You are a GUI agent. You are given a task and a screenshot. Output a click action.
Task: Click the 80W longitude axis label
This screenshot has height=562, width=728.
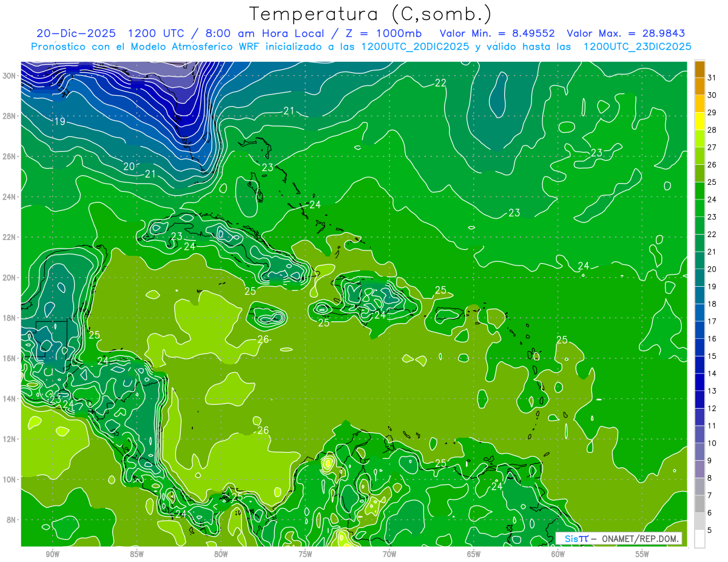pos(221,554)
